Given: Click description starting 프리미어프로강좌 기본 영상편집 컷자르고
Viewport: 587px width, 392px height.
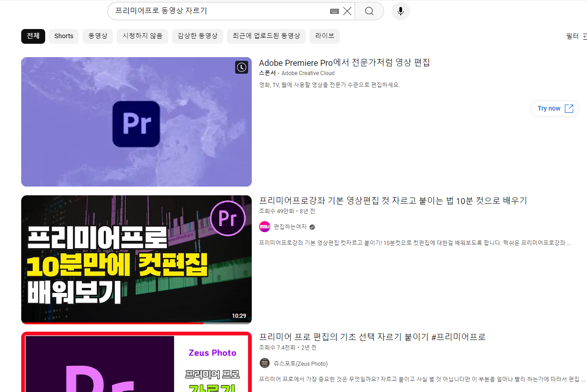Looking at the screenshot, I should (415, 243).
